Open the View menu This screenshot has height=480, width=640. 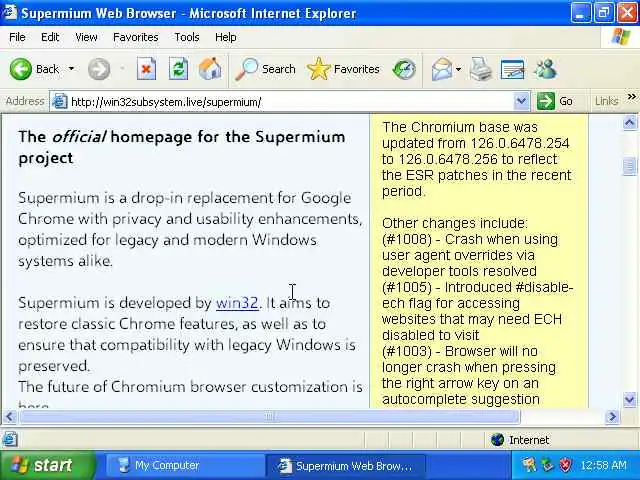pyautogui.click(x=86, y=37)
